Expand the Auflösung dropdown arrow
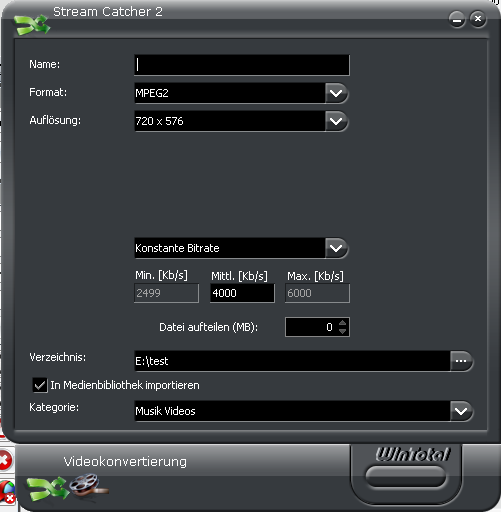This screenshot has width=501, height=512. point(336,121)
